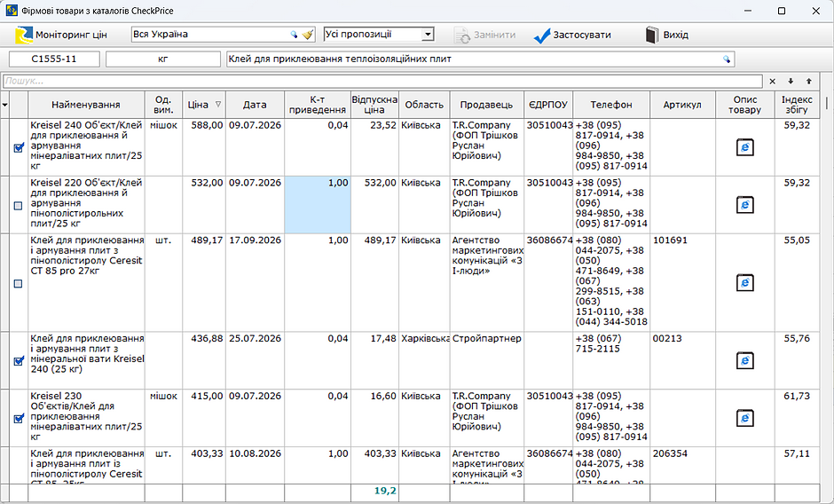Click the vertical scrollbar thumb
This screenshot has width=834, height=504.
click(x=827, y=103)
